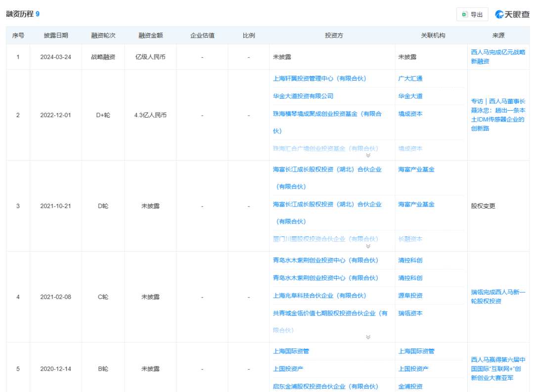Open first 境成资本 related institution link
This screenshot has height=392, width=534.
410,114
